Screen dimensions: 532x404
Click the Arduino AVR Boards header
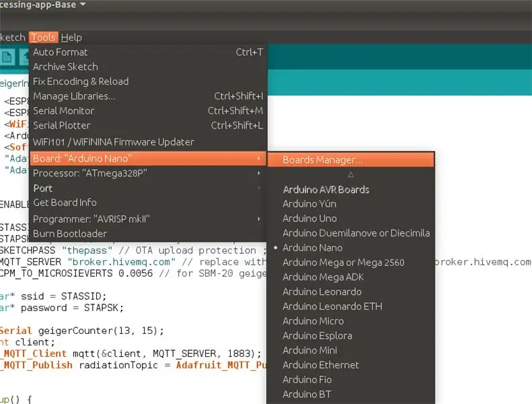pos(326,189)
